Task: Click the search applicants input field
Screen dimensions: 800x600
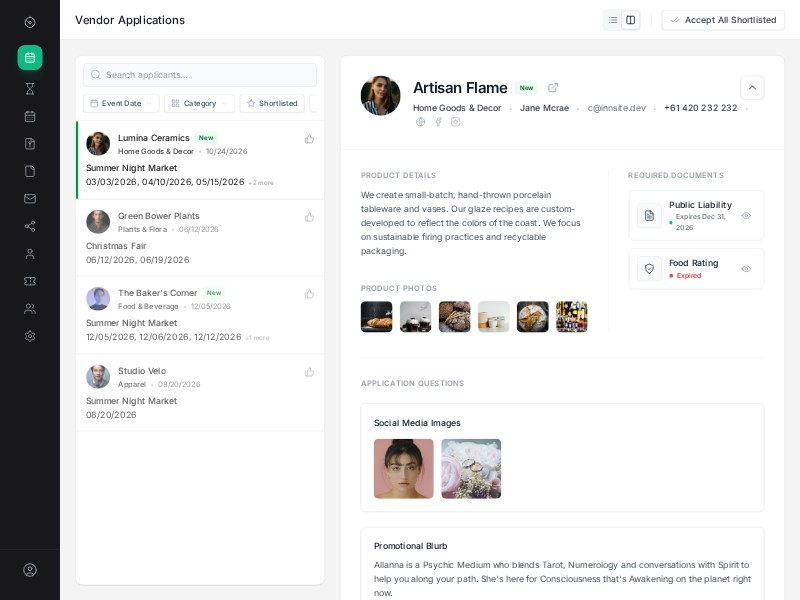Action: point(200,75)
